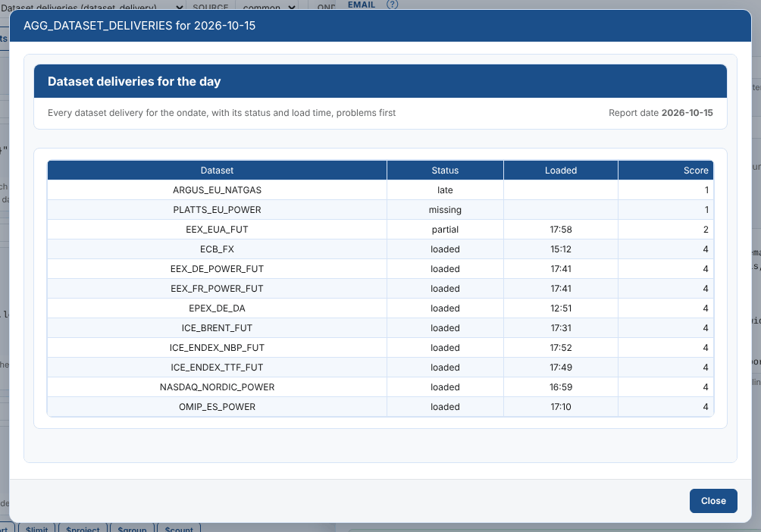Select the EEX_DE_POWER_FUT dataset cell

click(x=217, y=269)
